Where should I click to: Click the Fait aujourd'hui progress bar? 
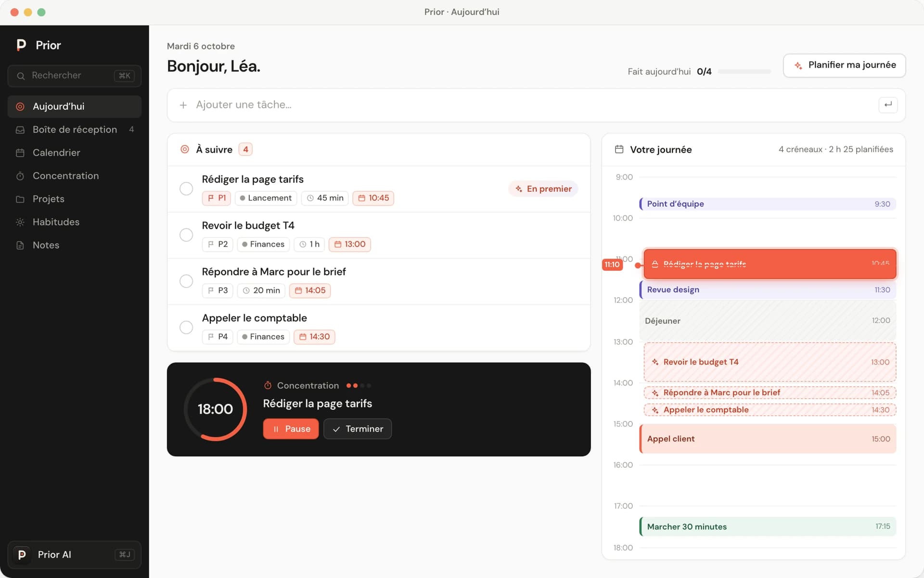click(x=744, y=72)
